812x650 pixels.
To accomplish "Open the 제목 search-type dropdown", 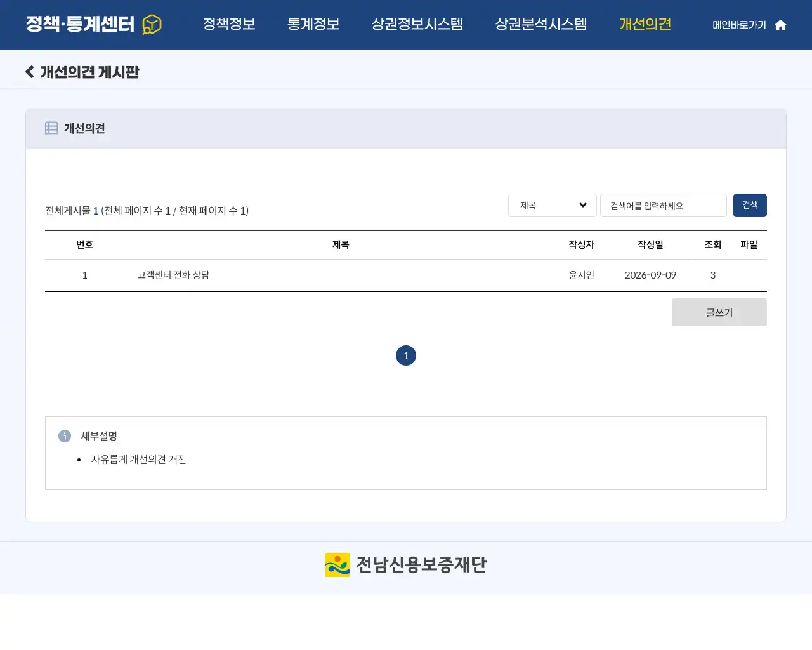I will (553, 205).
